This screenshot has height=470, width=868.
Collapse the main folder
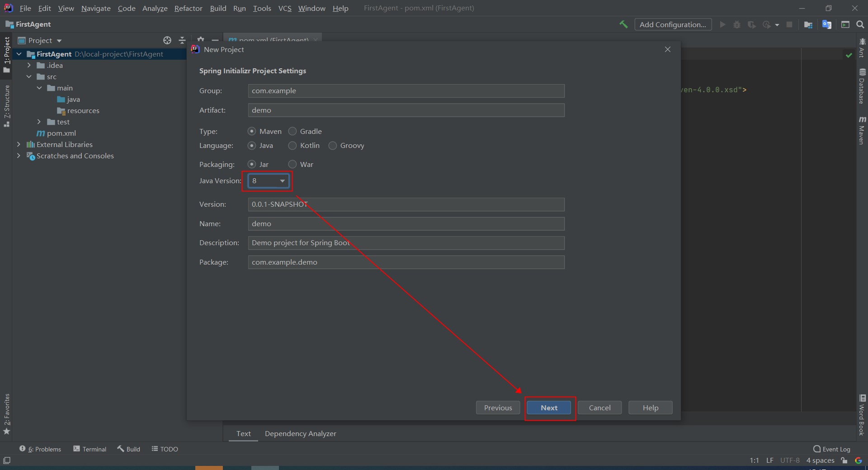(x=39, y=88)
